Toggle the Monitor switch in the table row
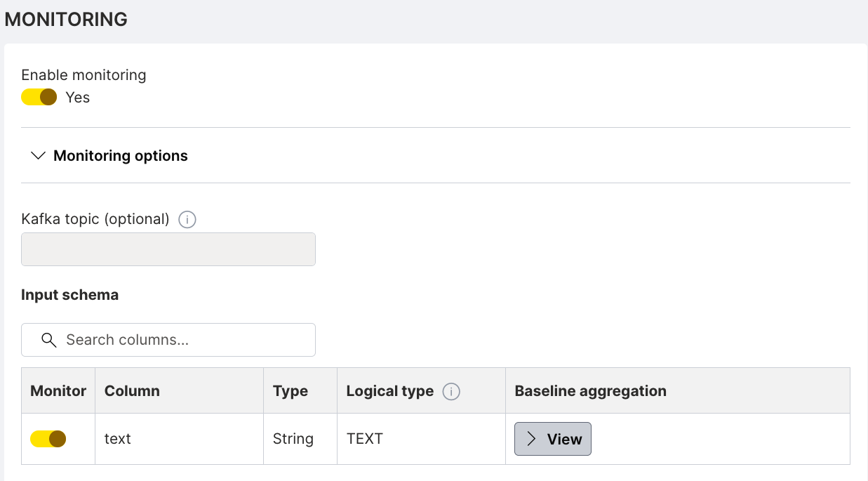 pyautogui.click(x=47, y=439)
